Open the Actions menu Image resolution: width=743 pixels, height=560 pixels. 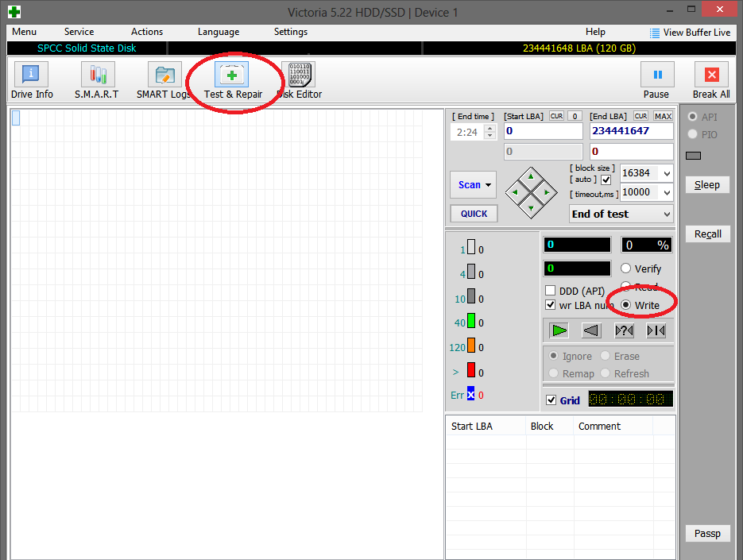pos(147,32)
